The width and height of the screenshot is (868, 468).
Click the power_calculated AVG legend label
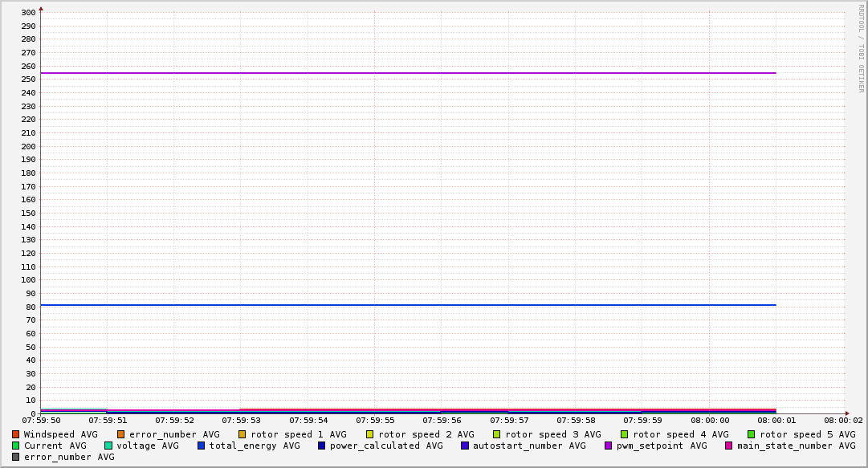(x=385, y=446)
